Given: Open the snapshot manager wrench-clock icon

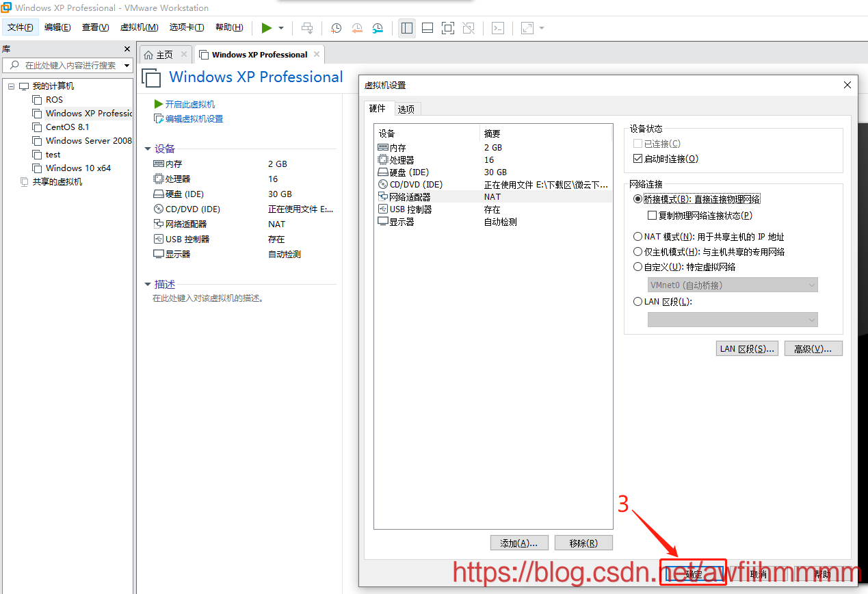Looking at the screenshot, I should (378, 28).
